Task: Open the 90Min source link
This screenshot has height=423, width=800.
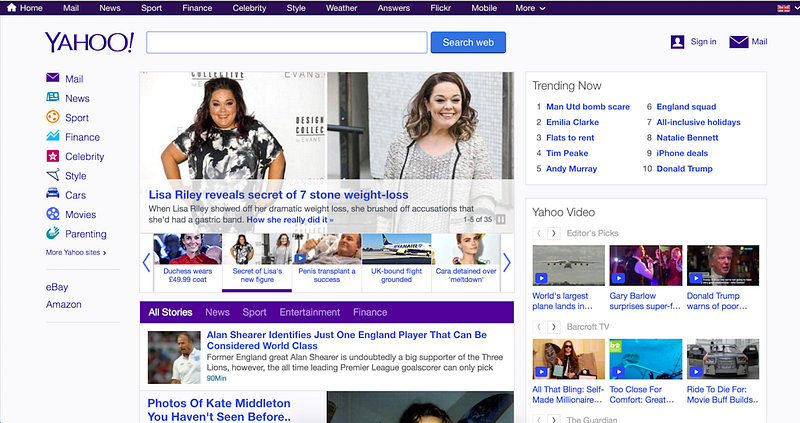Action: click(x=216, y=378)
